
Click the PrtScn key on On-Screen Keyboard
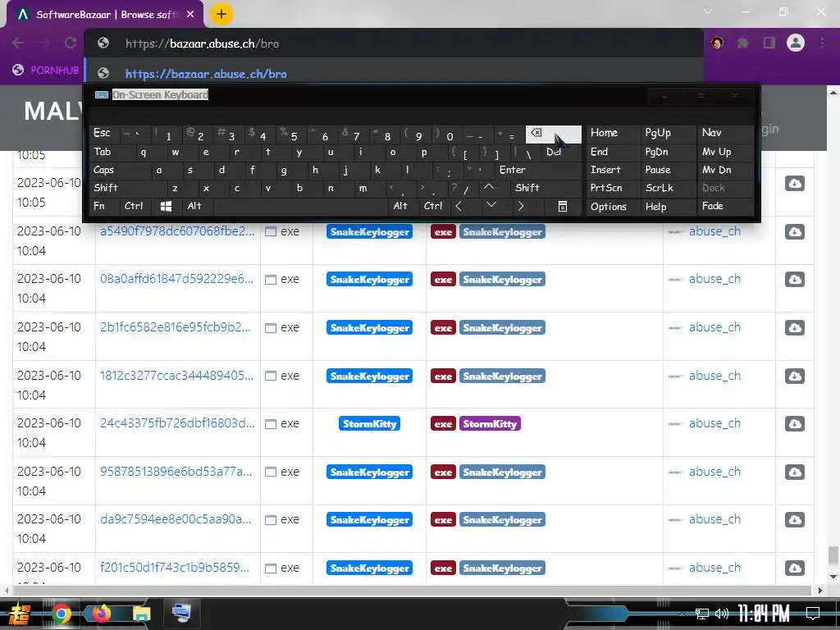click(x=613, y=188)
